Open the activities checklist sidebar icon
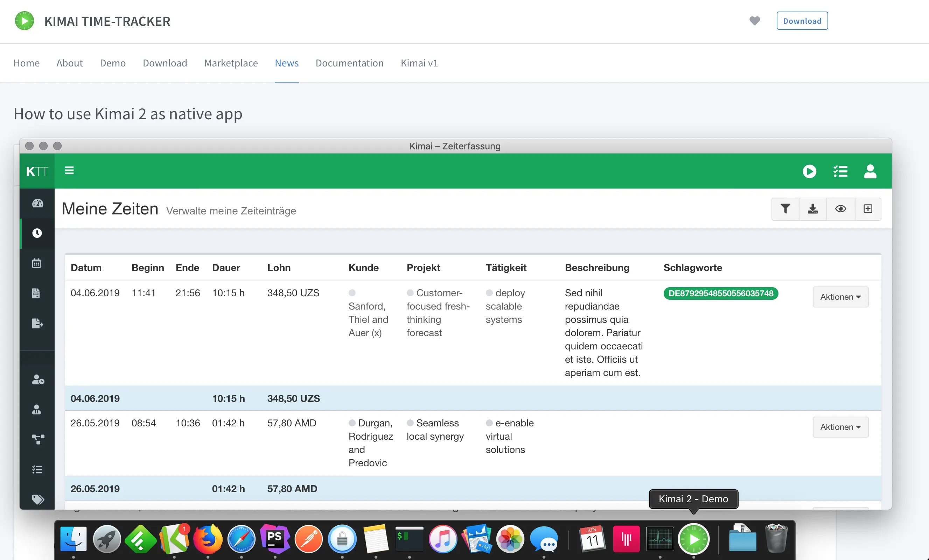929x560 pixels. (37, 469)
